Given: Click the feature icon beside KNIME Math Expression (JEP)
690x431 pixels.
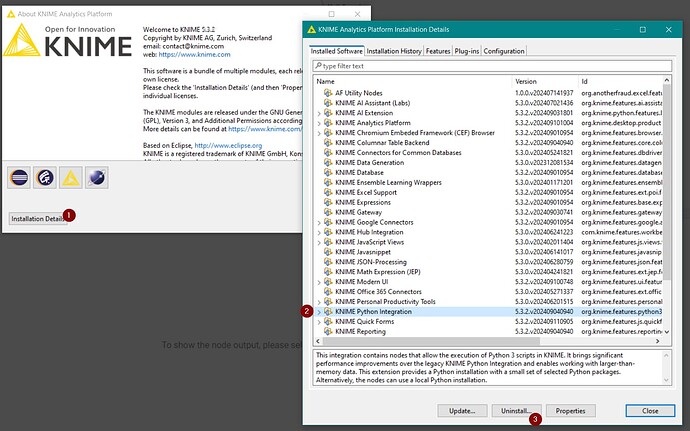Looking at the screenshot, I should click(328, 272).
